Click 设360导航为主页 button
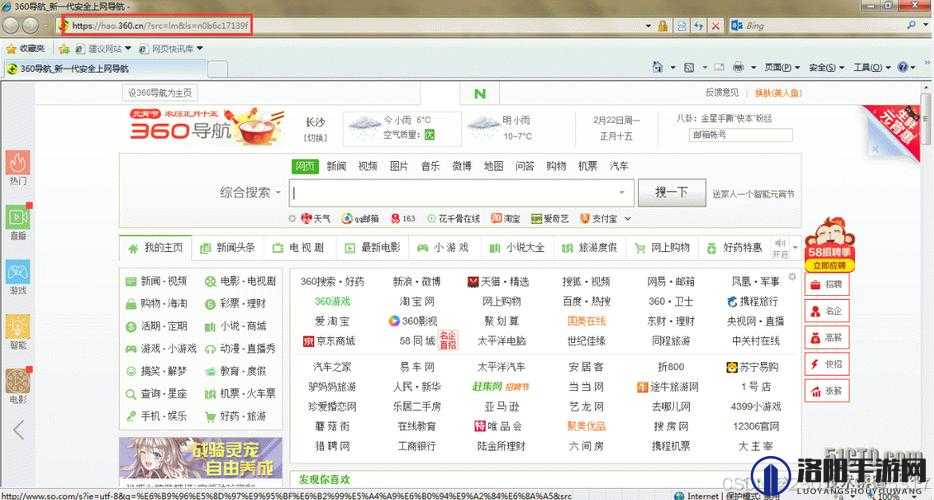Viewport: 934px width, 500px height. 160,92
